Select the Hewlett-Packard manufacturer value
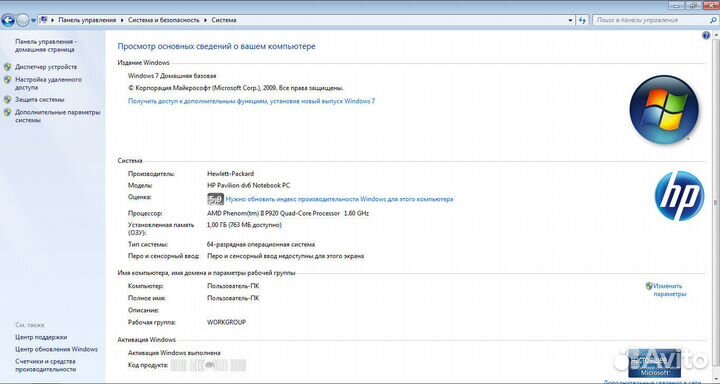720x384 pixels. tap(230, 174)
